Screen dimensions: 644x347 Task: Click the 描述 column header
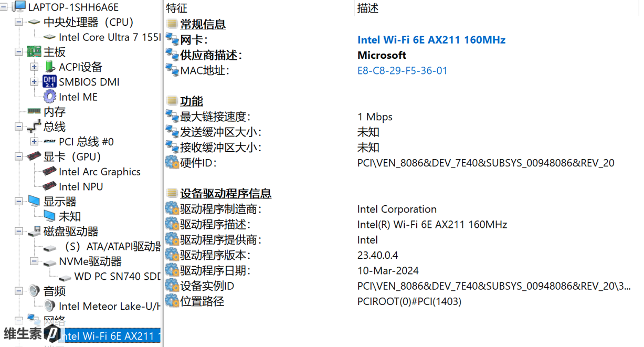[x=367, y=8]
